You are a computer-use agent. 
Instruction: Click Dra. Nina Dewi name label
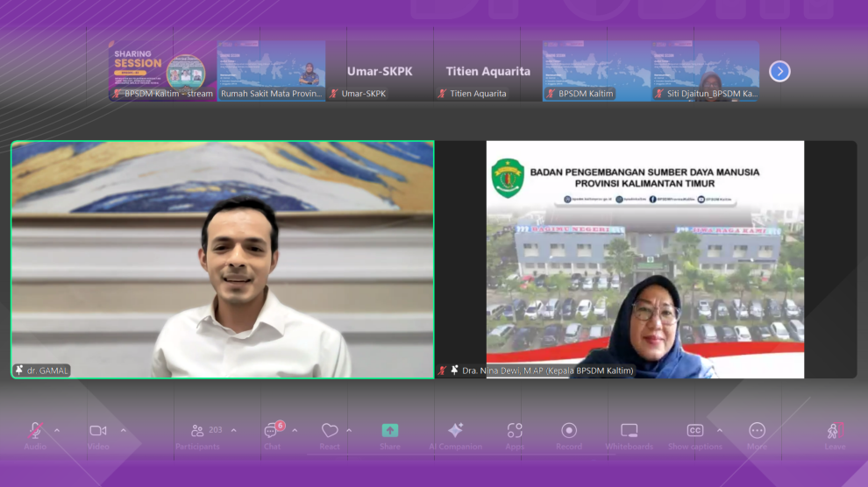tap(547, 371)
